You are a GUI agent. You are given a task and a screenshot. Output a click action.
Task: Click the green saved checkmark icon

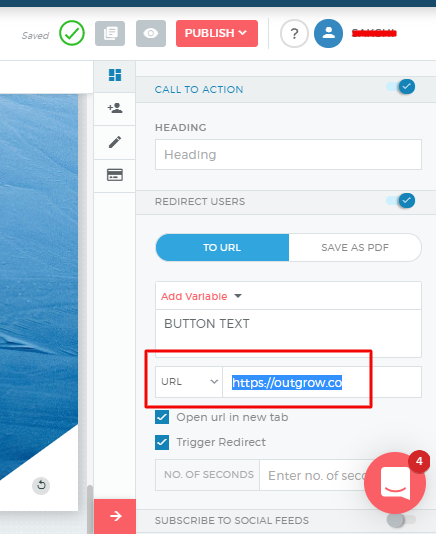point(72,33)
